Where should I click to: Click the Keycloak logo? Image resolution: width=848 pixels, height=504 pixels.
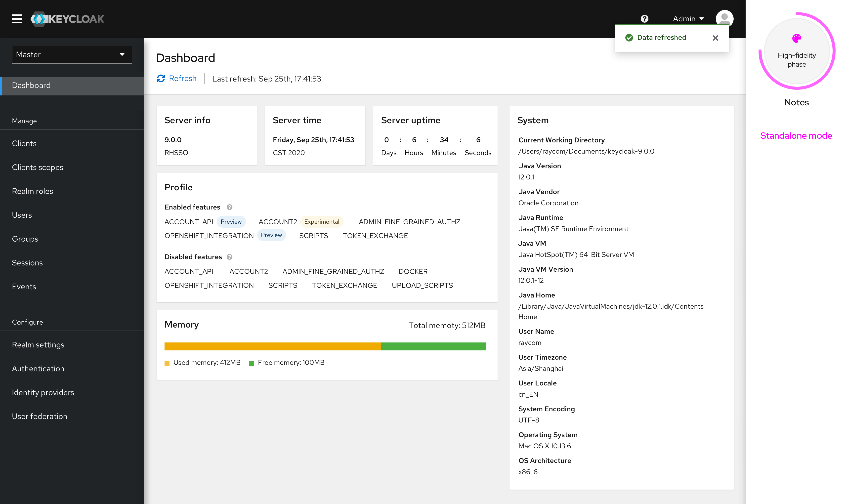point(67,19)
